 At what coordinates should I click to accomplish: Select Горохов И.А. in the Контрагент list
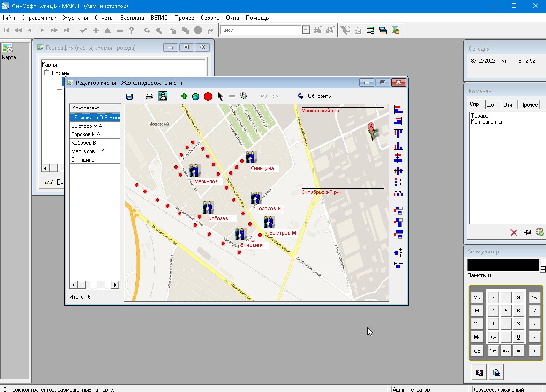tap(87, 134)
